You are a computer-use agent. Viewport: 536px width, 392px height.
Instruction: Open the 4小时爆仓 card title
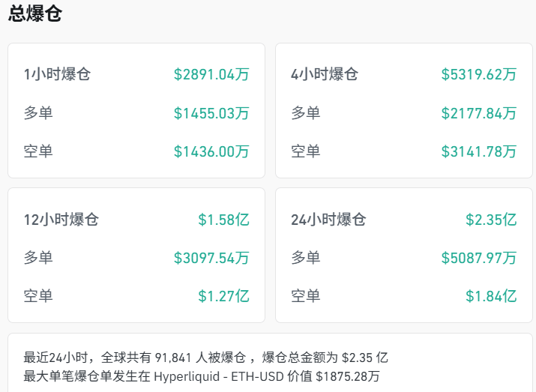pos(325,74)
